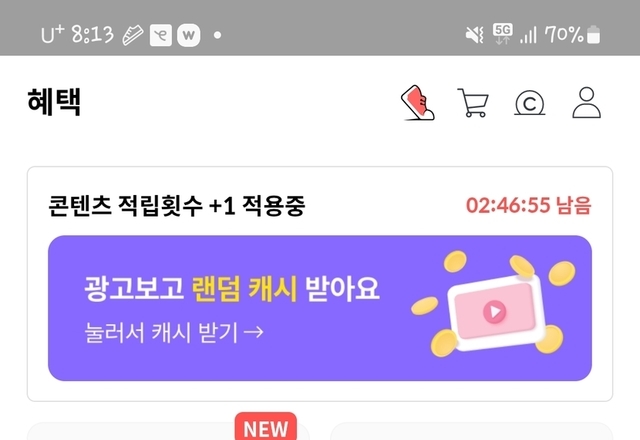
Task: Open the card below right of banner
Action: 471,431
